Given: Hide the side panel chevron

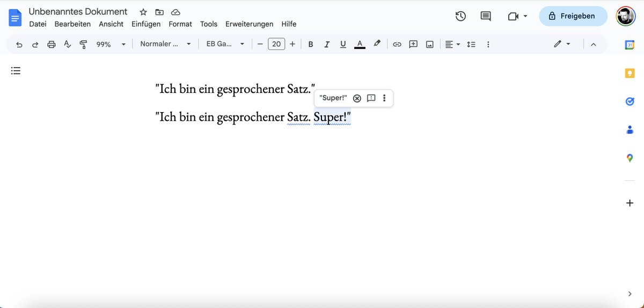Looking at the screenshot, I should pos(630,294).
